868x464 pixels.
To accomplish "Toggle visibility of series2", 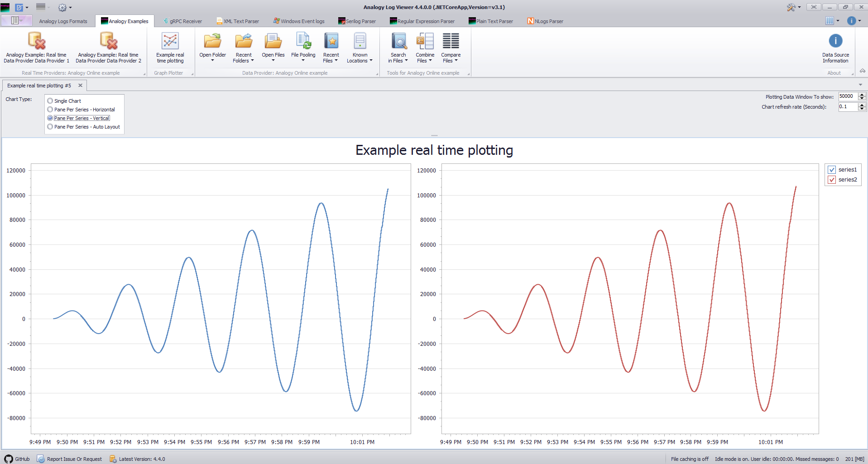I will point(831,179).
